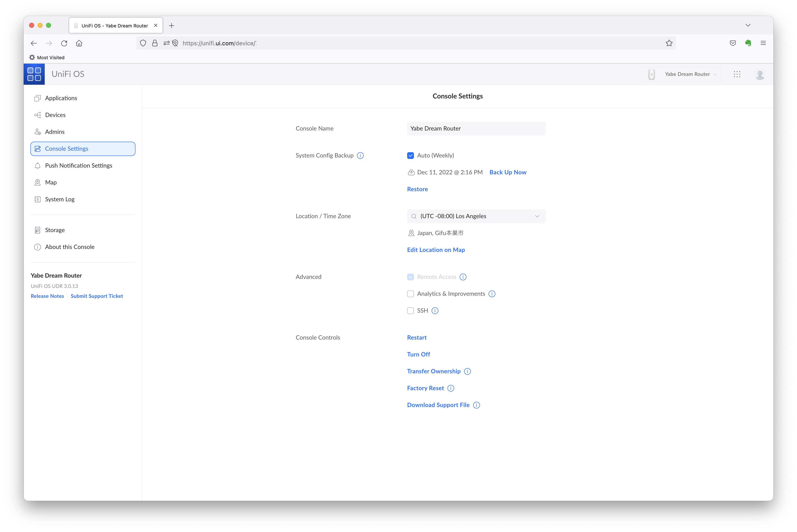Screen dimensions: 797x532
Task: Open Admins in the sidebar
Action: pyautogui.click(x=83, y=132)
